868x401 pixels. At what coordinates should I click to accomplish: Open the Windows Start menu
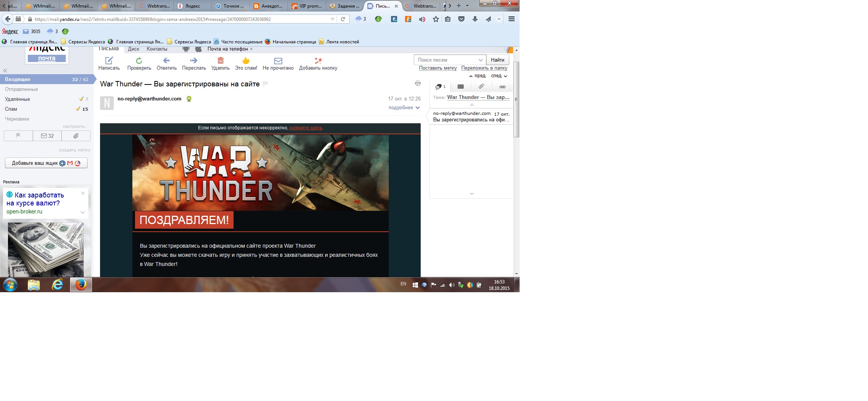click(10, 285)
